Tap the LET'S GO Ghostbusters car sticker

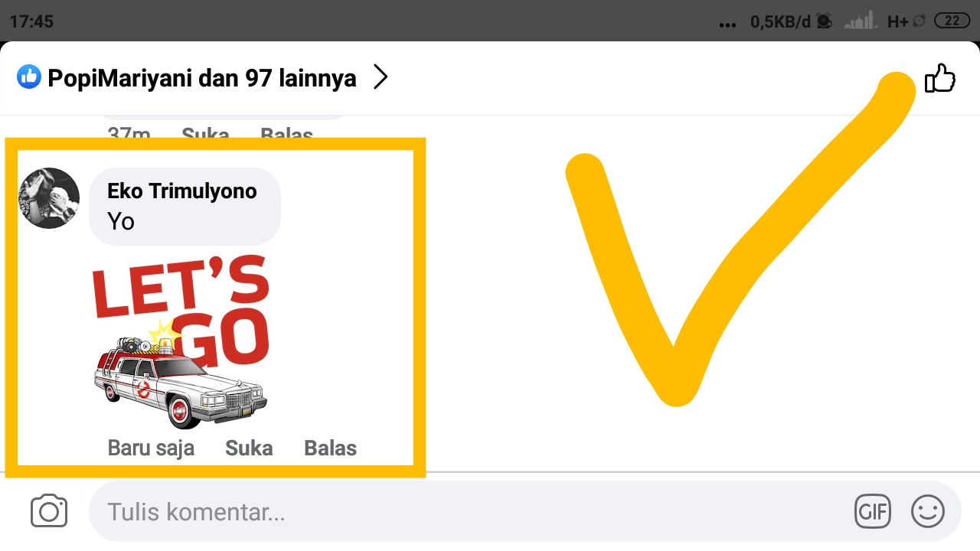pos(181,341)
